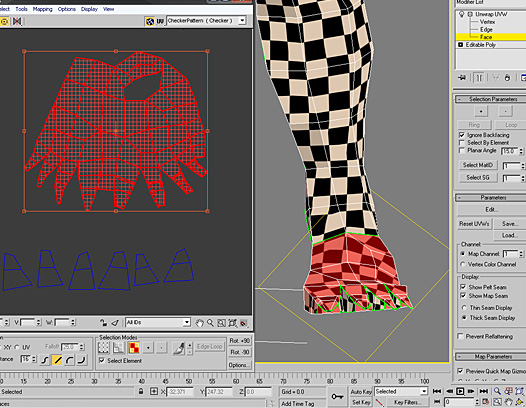Collapse the Selection Parameters rollout
The height and width of the screenshot is (408, 526).
[490, 99]
